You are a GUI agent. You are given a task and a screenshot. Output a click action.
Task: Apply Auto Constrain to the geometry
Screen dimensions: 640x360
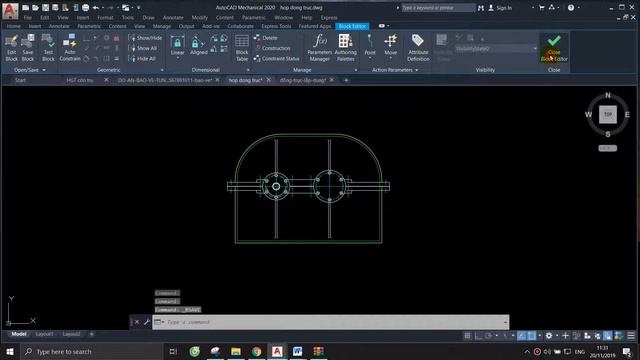tap(70, 48)
